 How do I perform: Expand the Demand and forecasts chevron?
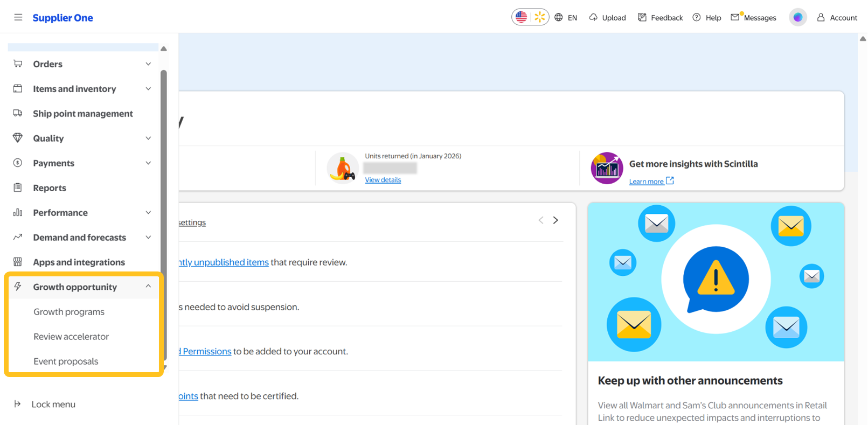tap(148, 238)
